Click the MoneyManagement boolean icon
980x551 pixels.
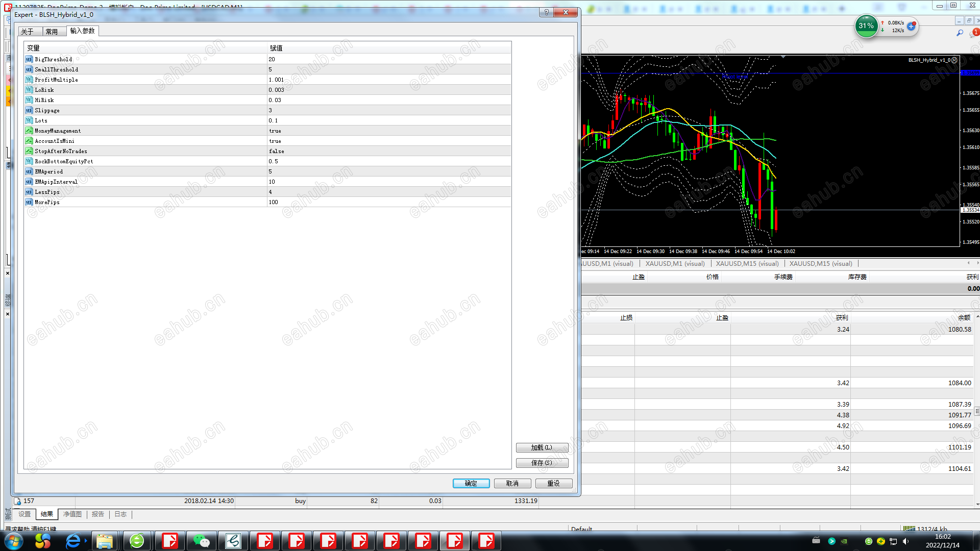(x=29, y=131)
